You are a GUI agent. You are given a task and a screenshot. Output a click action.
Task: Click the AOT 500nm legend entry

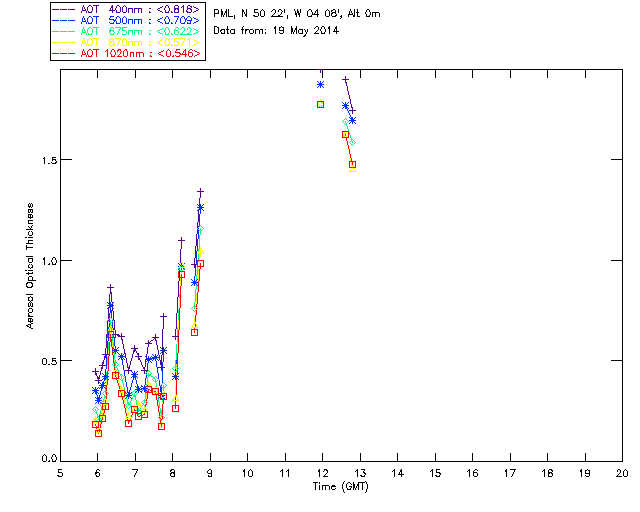pos(126,20)
